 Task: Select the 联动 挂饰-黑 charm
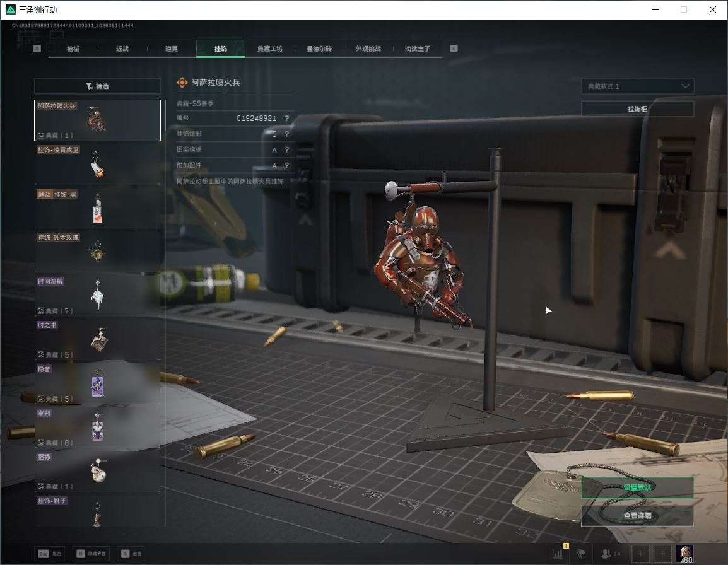pos(98,208)
